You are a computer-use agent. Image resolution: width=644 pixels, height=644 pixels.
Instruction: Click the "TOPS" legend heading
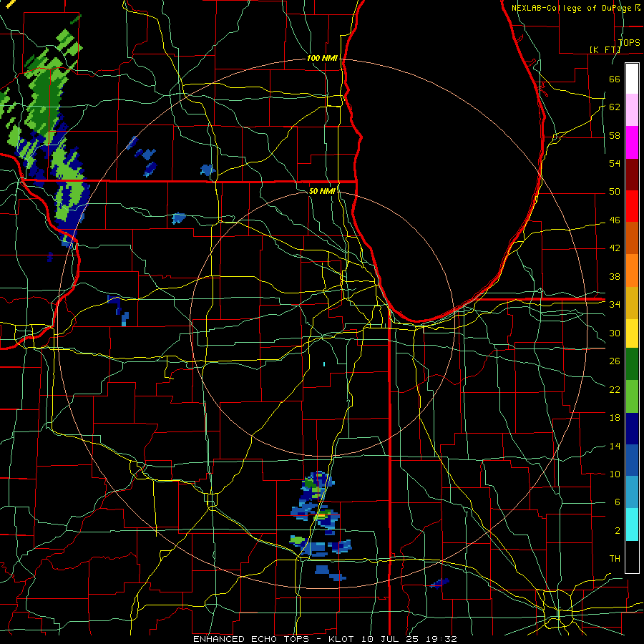(x=629, y=42)
